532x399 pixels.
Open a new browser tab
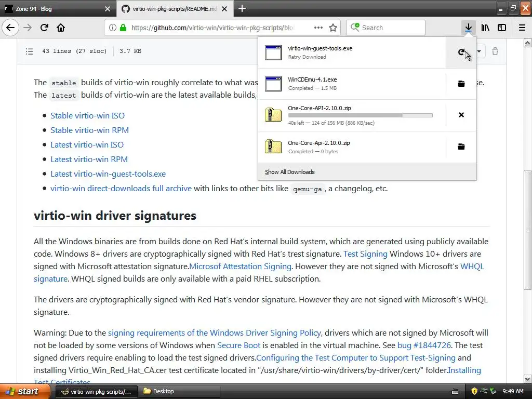coord(242,8)
